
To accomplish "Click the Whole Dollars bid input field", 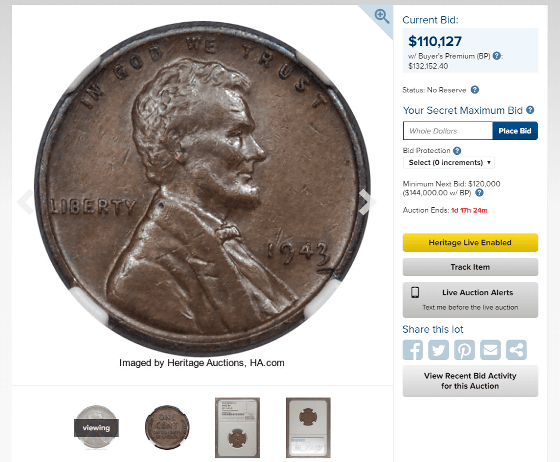I will tap(448, 131).
